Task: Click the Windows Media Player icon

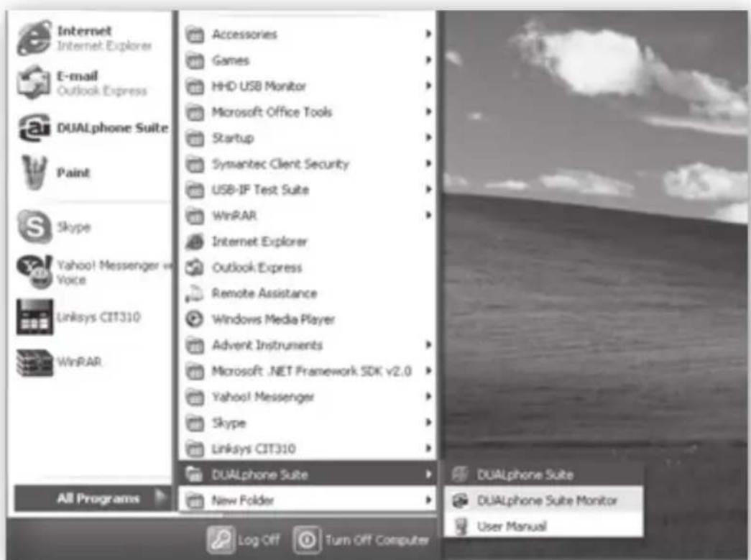Action: 195,319
